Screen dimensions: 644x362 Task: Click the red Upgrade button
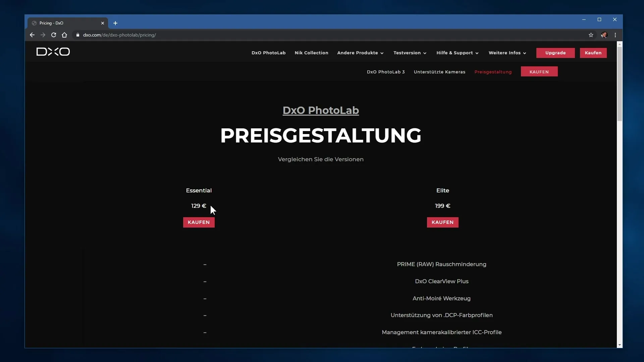point(555,53)
